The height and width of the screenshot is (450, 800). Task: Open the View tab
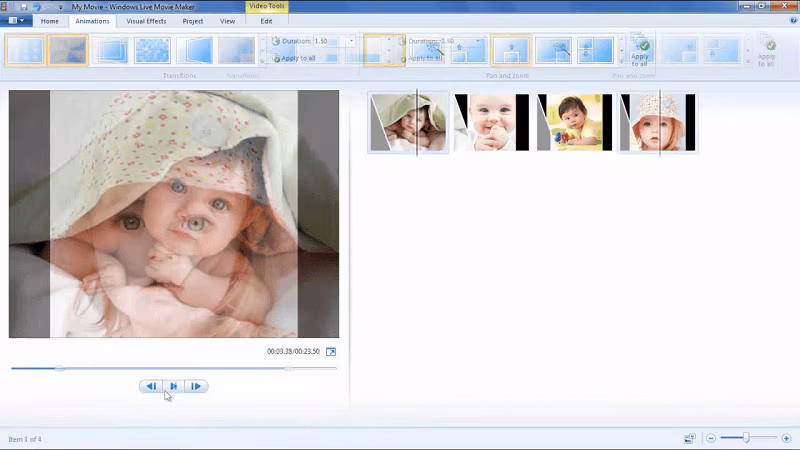228,21
